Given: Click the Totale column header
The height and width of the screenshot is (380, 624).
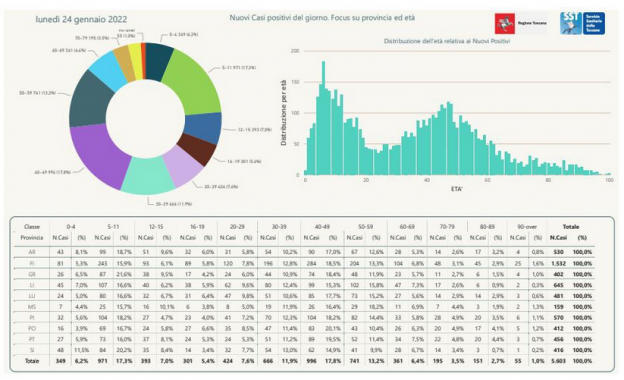Looking at the screenshot, I should coord(571,226).
